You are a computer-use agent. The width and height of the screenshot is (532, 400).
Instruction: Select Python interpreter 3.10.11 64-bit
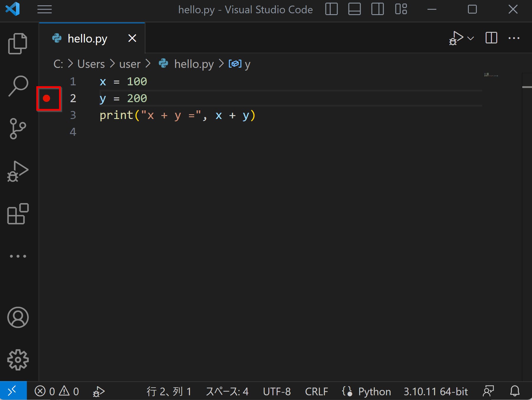pyautogui.click(x=436, y=391)
